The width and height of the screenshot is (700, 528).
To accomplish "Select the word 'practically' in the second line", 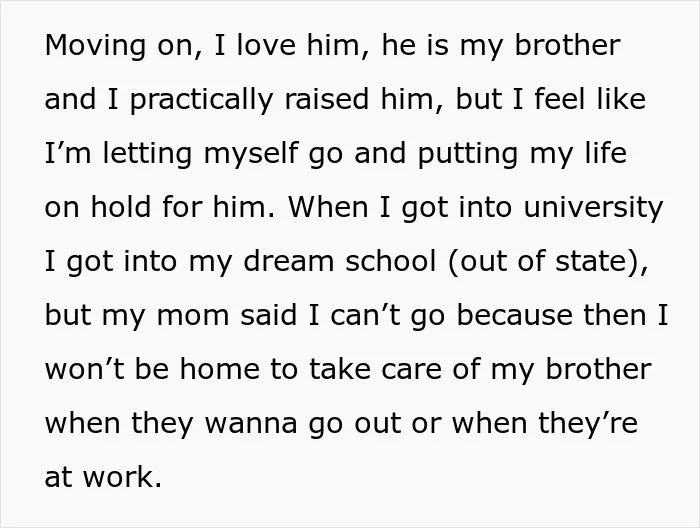I will pyautogui.click(x=201, y=100).
